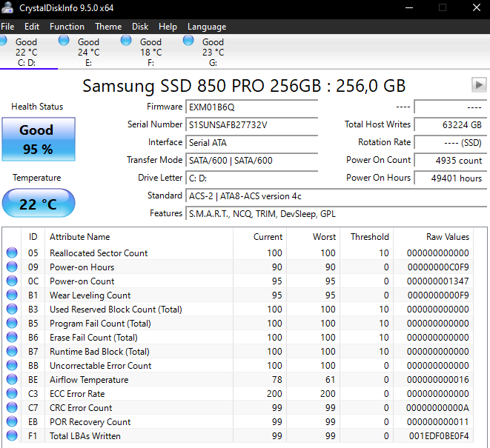The width and height of the screenshot is (490, 448).
Task: Click the Current column header
Action: click(259, 237)
